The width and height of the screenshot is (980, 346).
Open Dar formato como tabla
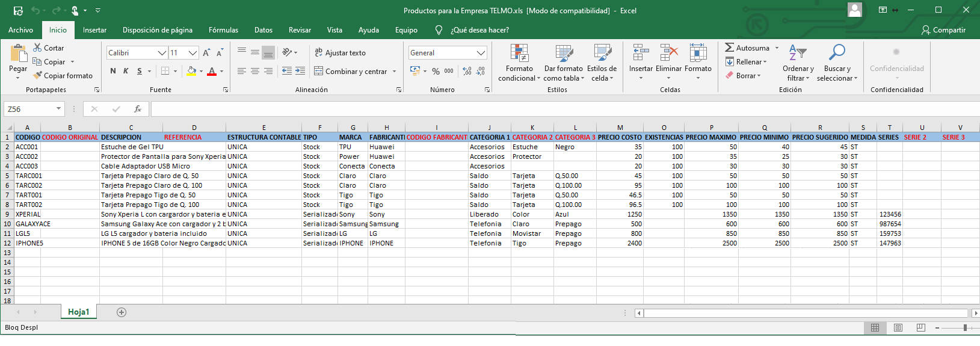coord(564,63)
